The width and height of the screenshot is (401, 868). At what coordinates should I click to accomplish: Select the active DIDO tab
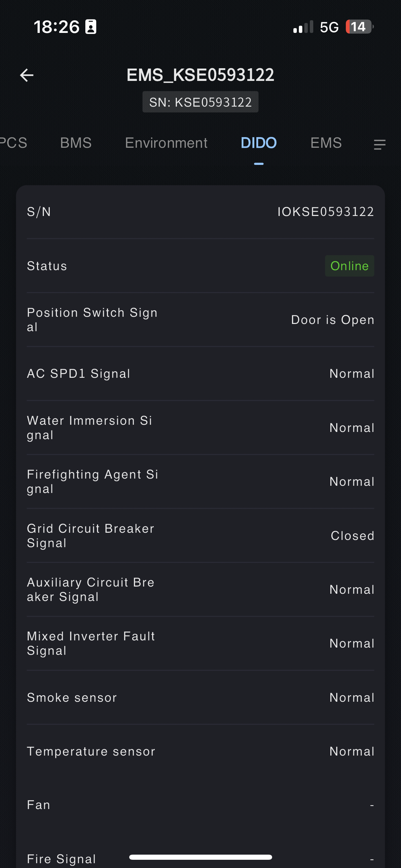[258, 143]
